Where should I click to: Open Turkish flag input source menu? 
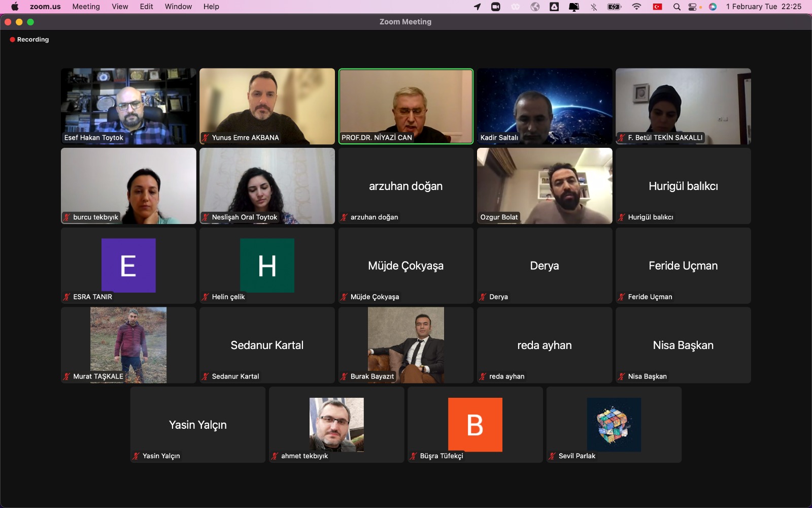(x=657, y=7)
